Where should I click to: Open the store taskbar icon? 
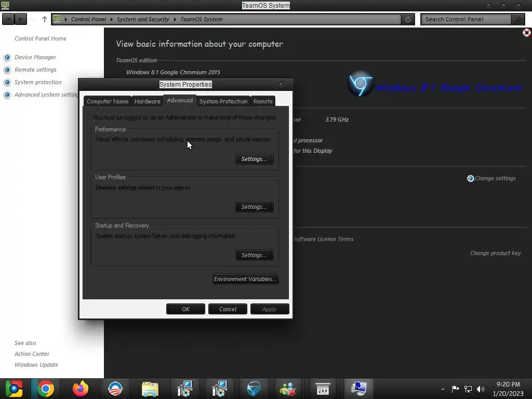click(322, 389)
